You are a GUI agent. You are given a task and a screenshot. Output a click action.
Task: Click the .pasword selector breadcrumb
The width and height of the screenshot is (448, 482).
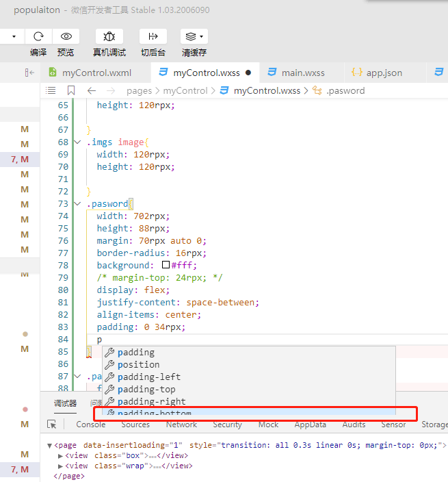(345, 91)
